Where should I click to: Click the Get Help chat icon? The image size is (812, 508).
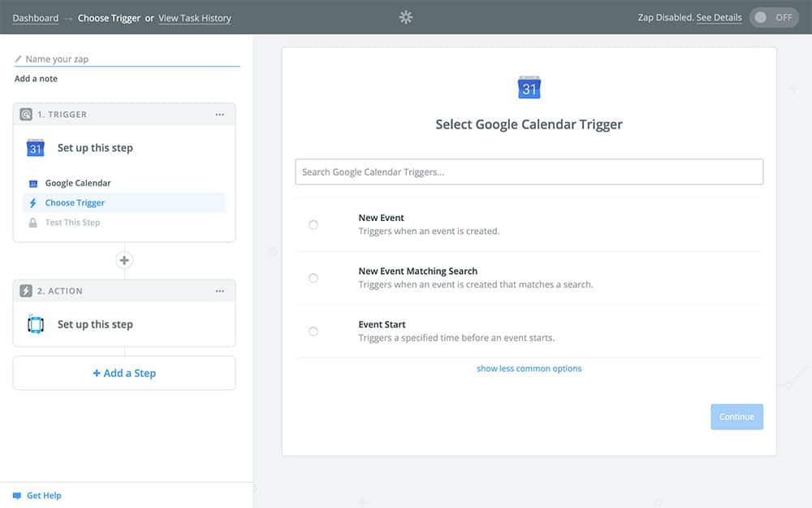coord(16,496)
